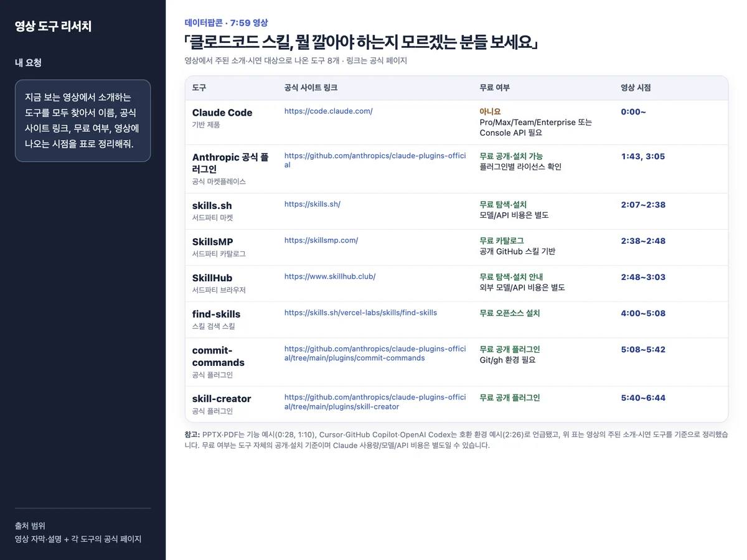Screen dimensions: 747x560
Task: Select the commit-commands tool name
Action: pyautogui.click(x=218, y=356)
